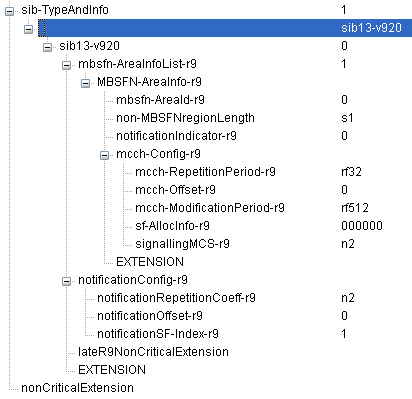The image size is (412, 399).
Task: Collapse mbsfn-AreaInfoList-r9 node
Action: coord(67,65)
